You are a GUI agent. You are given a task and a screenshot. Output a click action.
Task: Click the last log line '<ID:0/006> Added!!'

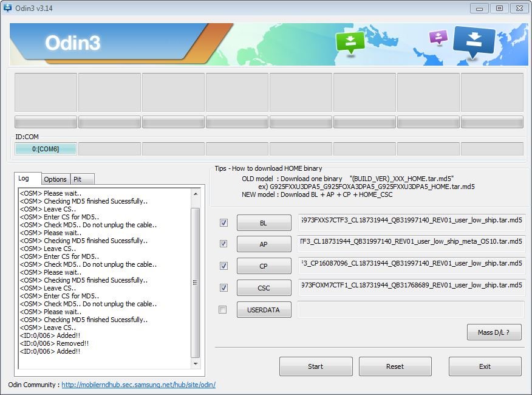(x=50, y=351)
